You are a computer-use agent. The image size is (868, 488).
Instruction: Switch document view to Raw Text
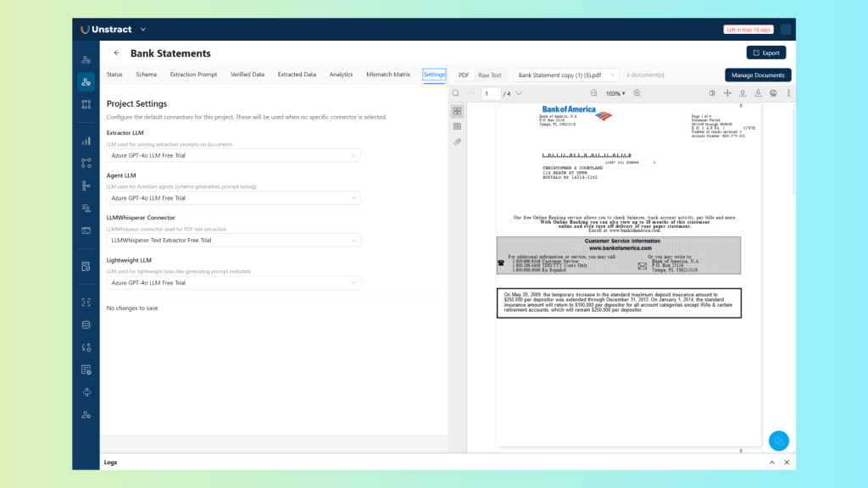point(489,75)
